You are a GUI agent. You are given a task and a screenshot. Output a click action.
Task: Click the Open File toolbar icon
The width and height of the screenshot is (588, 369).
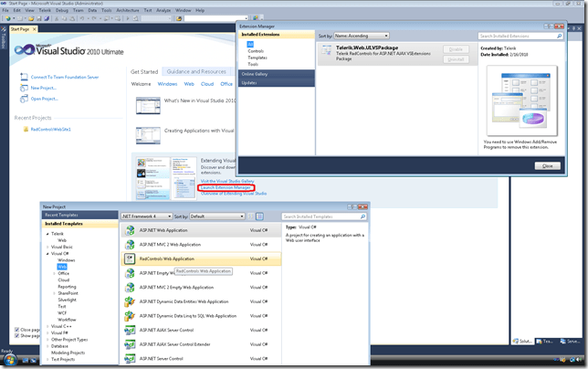(31, 18)
